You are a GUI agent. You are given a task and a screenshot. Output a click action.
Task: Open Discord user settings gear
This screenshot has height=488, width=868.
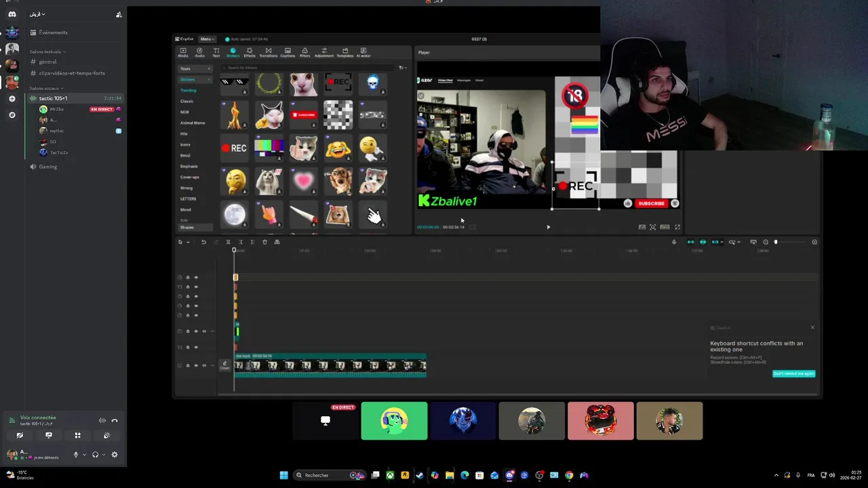(x=114, y=455)
